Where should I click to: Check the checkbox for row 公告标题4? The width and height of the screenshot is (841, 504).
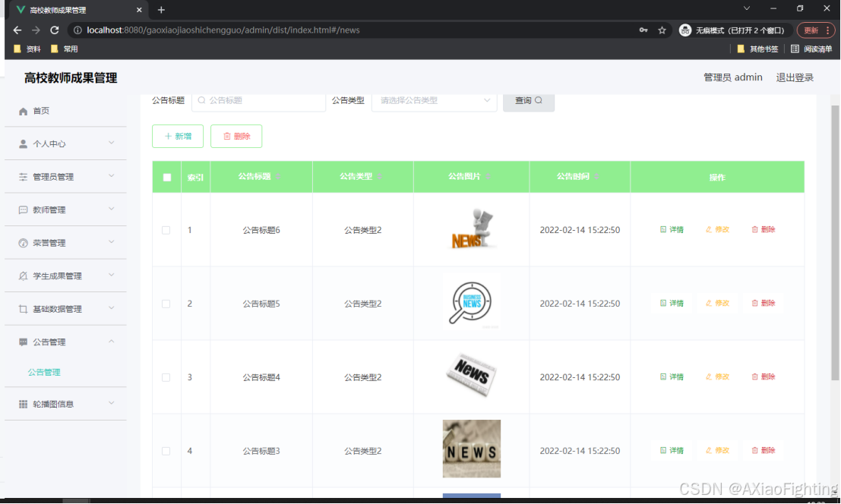tap(166, 377)
